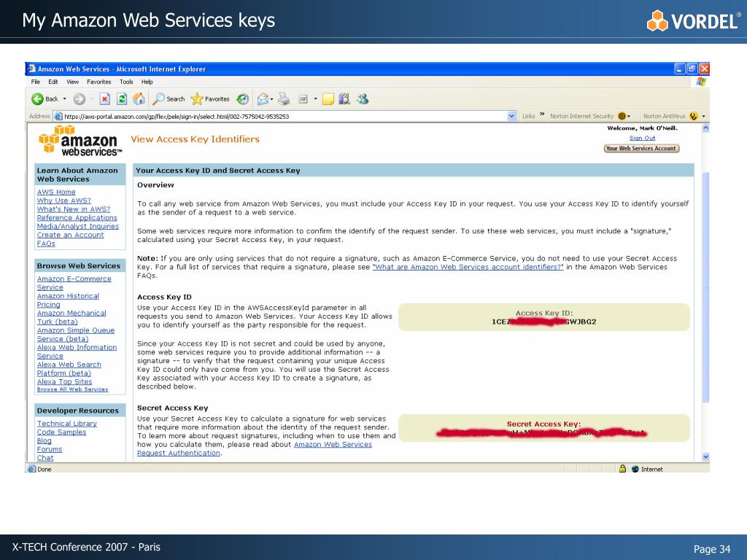Image resolution: width=747 pixels, height=560 pixels.
Task: Open the Favorites star button
Action: [x=210, y=99]
